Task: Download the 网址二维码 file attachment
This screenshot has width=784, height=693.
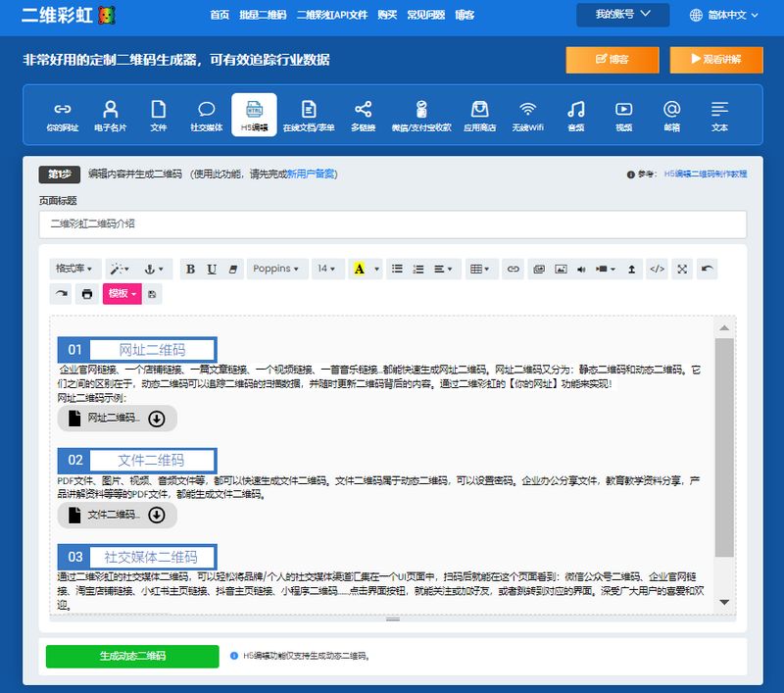Action: [x=157, y=419]
